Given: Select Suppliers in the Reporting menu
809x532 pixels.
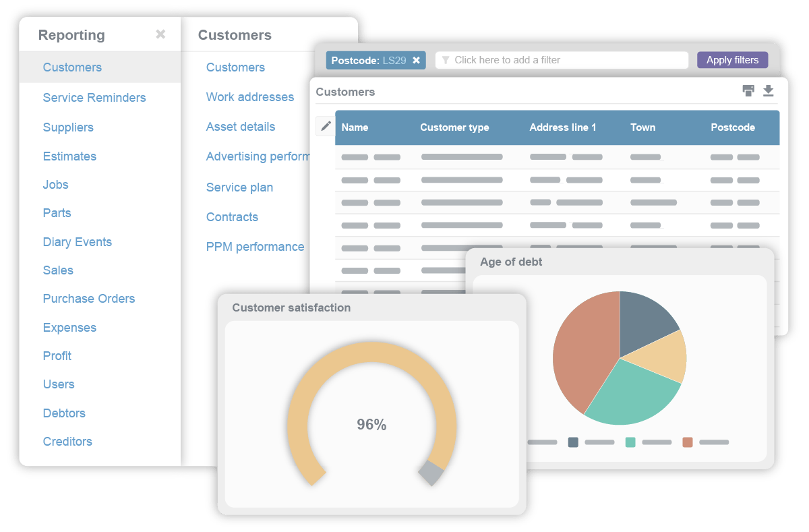Looking at the screenshot, I should pyautogui.click(x=67, y=127).
